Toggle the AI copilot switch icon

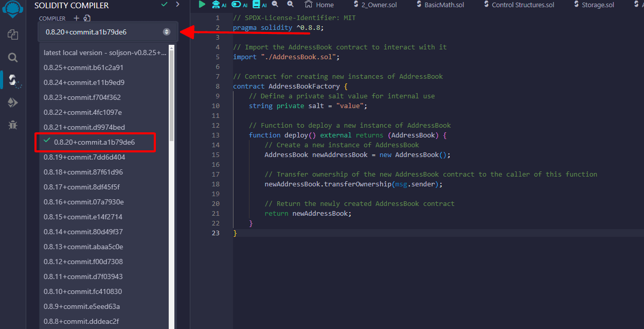(x=236, y=4)
